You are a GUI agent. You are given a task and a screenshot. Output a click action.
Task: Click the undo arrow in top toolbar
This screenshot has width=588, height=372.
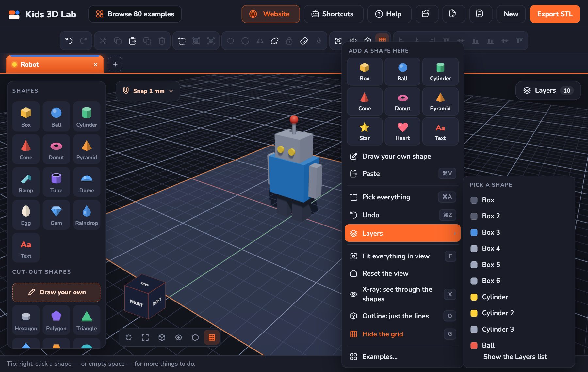69,41
